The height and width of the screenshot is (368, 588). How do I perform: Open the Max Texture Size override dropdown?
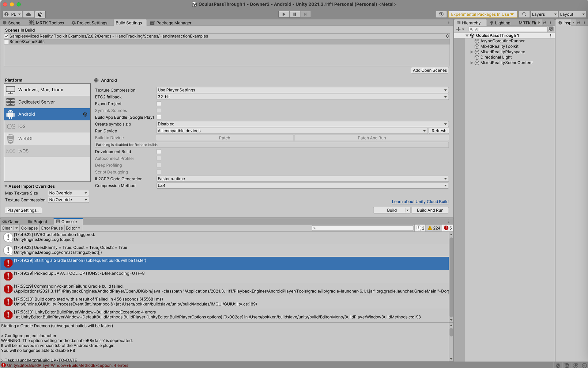pyautogui.click(x=68, y=193)
